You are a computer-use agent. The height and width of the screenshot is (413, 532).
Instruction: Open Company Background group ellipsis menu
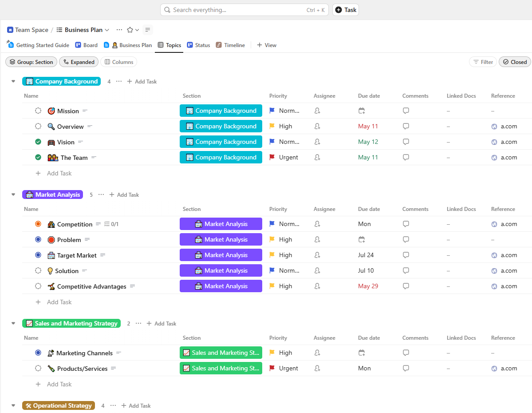coord(119,82)
